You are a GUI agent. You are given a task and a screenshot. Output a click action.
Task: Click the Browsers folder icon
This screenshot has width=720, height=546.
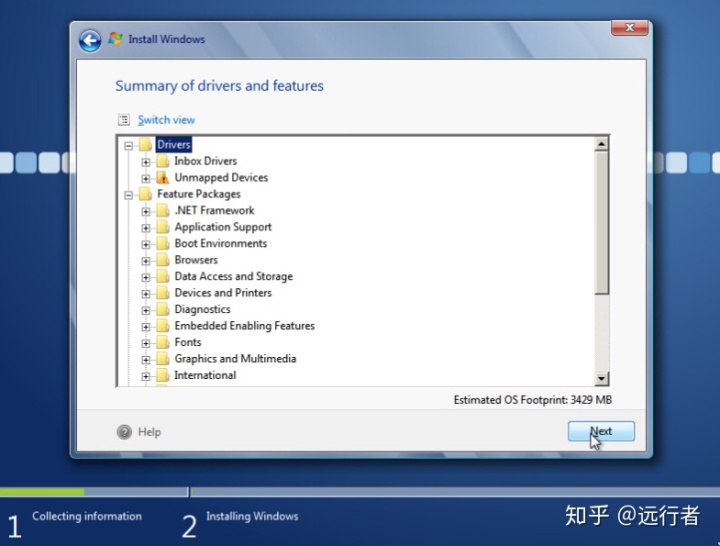[x=163, y=260]
